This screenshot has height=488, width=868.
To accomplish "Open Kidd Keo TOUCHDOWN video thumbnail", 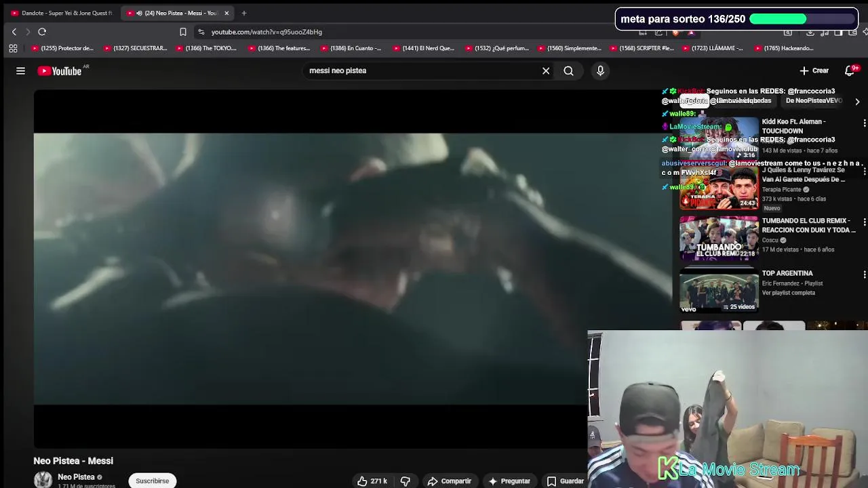I will click(x=719, y=139).
